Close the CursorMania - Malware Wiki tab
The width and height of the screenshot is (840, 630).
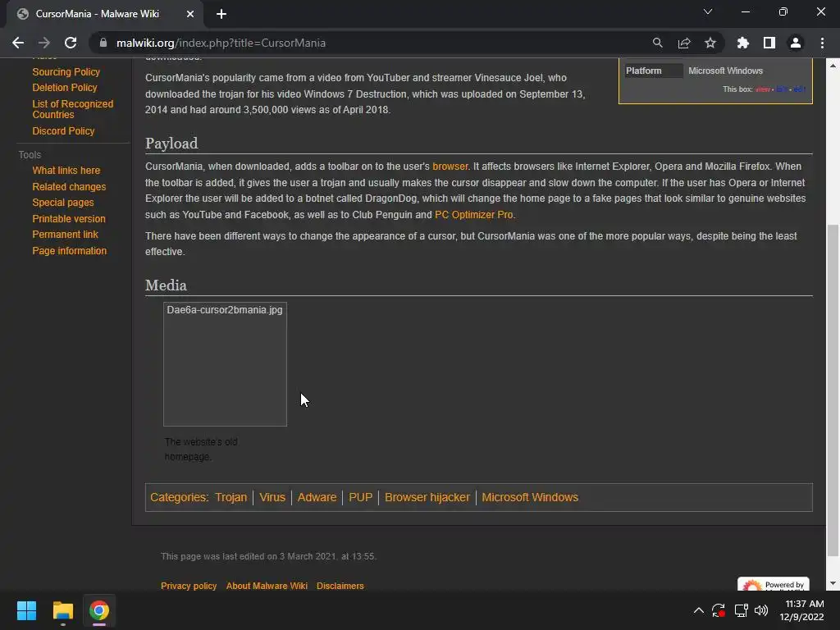190,14
